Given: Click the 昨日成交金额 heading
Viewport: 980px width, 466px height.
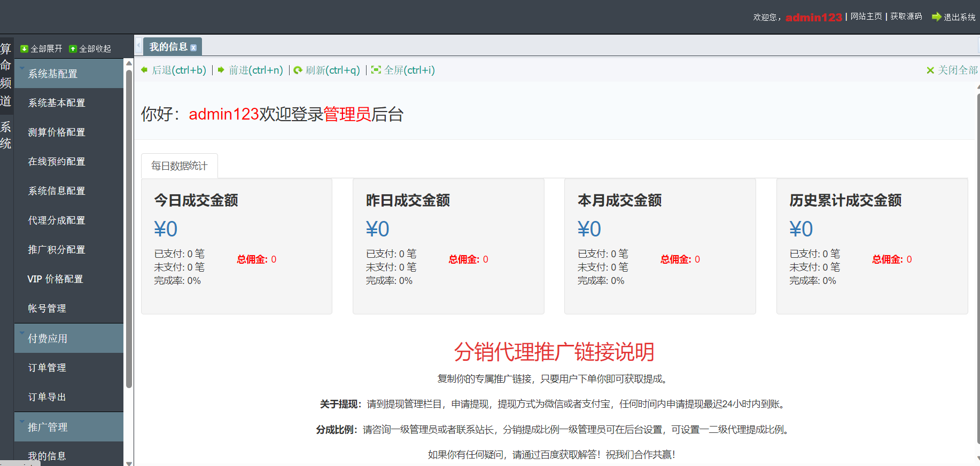Looking at the screenshot, I should pos(408,201).
